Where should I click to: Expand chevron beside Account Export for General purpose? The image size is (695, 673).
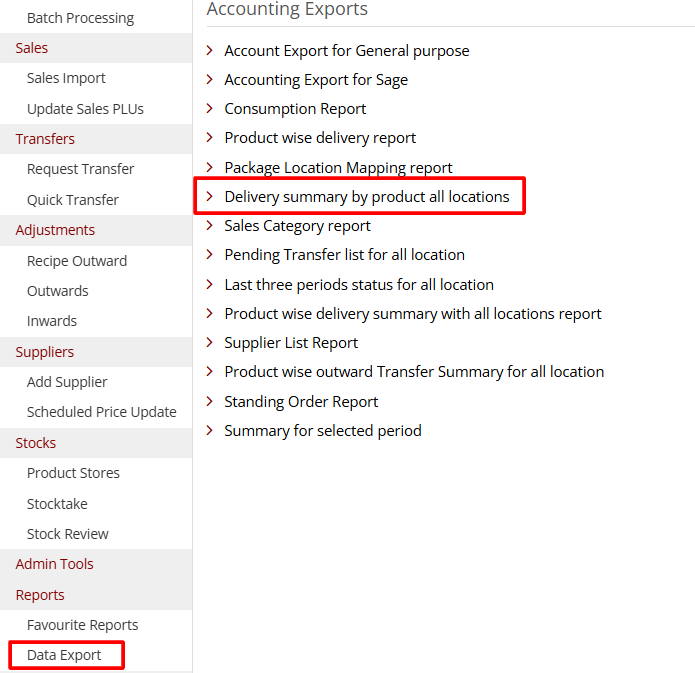click(209, 50)
